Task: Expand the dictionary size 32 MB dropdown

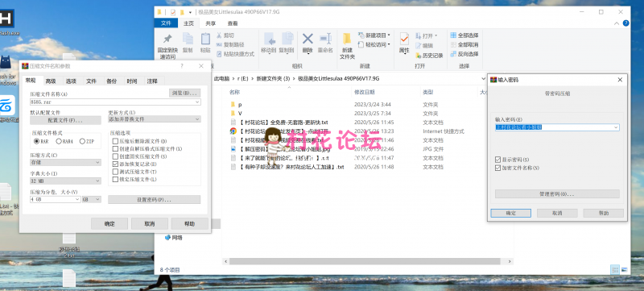Action: tap(65, 181)
